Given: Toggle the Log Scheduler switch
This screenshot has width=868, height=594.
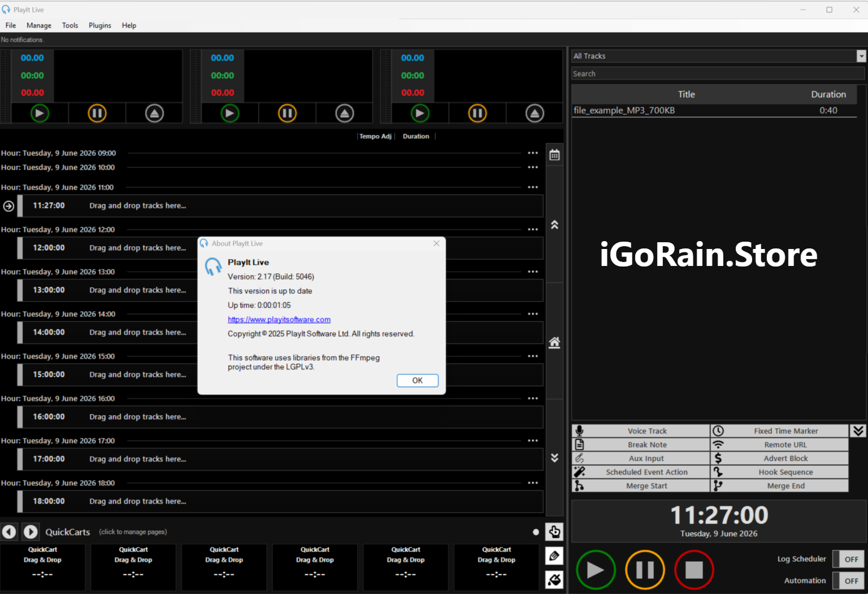Looking at the screenshot, I should [849, 559].
